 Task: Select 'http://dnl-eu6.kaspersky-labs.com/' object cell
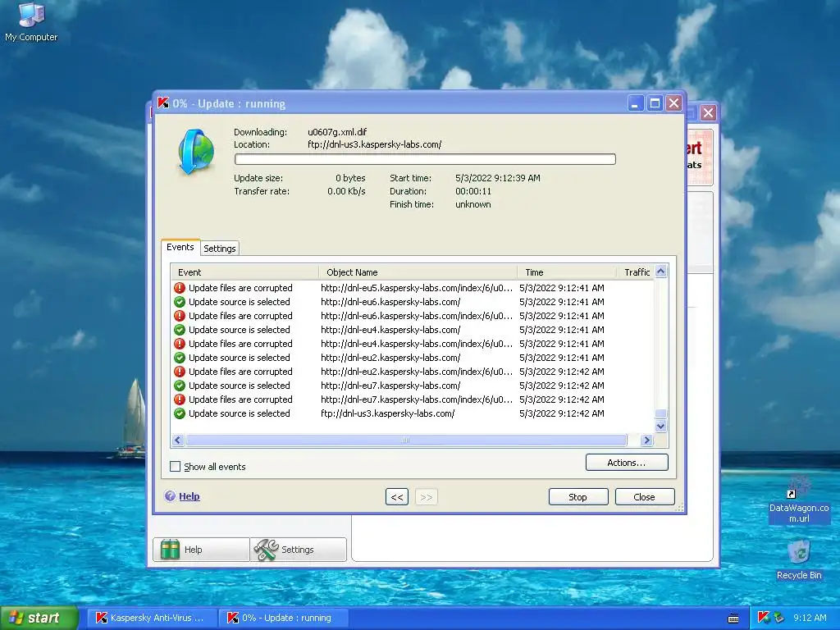(x=390, y=302)
